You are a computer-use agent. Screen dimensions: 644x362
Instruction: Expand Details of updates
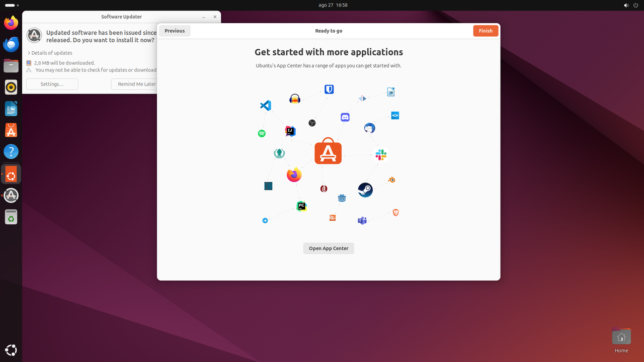coord(50,53)
